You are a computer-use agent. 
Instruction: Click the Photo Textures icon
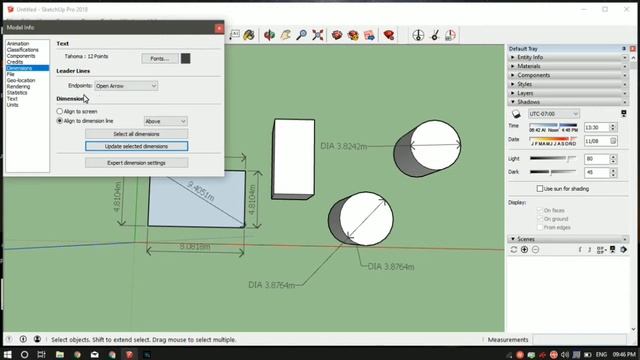pyautogui.click(x=450, y=35)
